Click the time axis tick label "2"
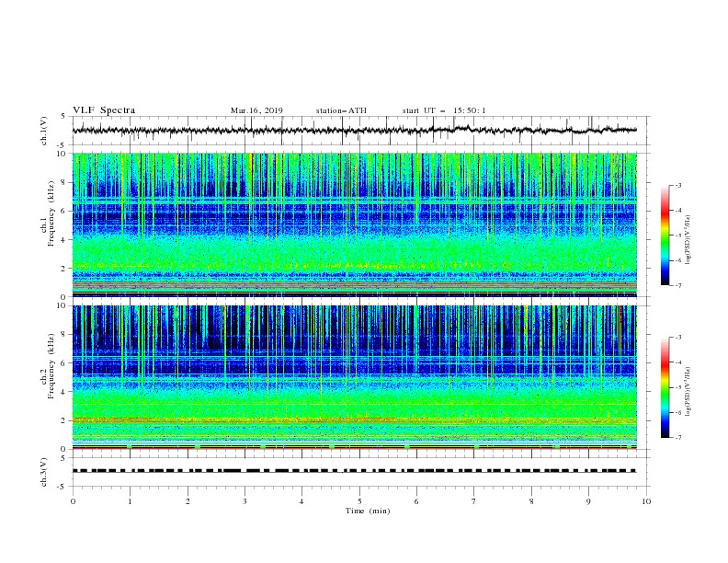 coord(188,501)
